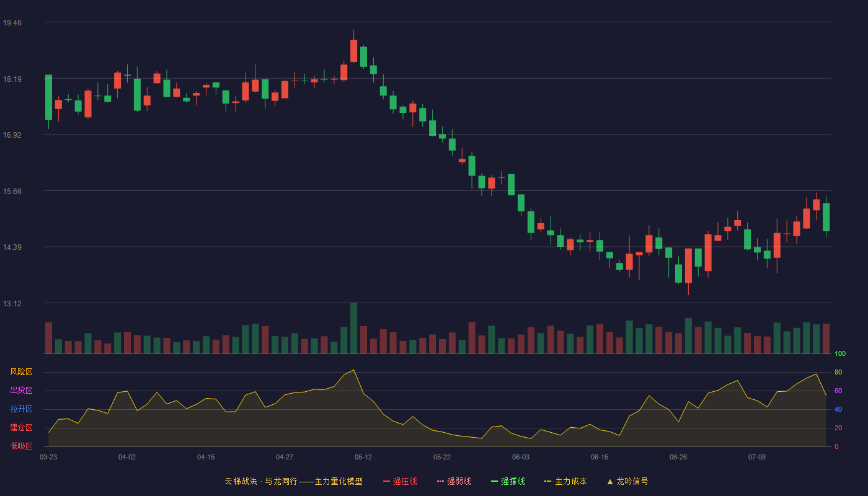The image size is (868, 496).
Task: Click the pink dotted icon before 强弱线
Action: tap(441, 481)
